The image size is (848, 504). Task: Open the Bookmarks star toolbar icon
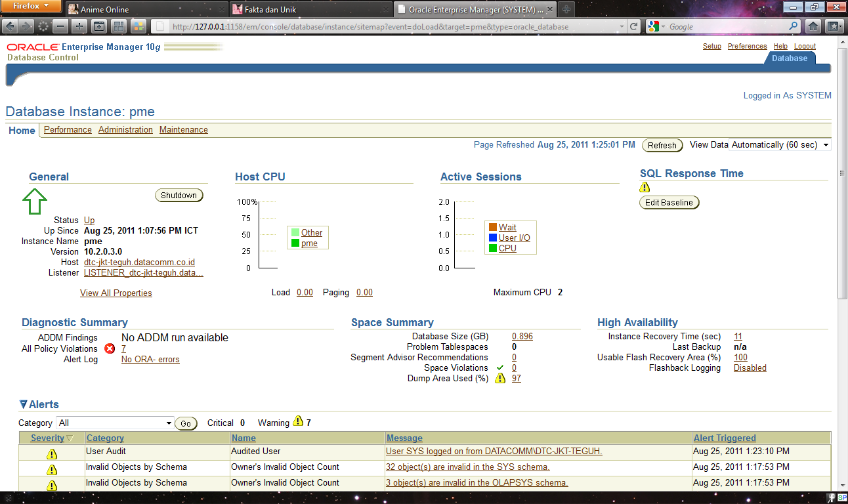pyautogui.click(x=834, y=27)
